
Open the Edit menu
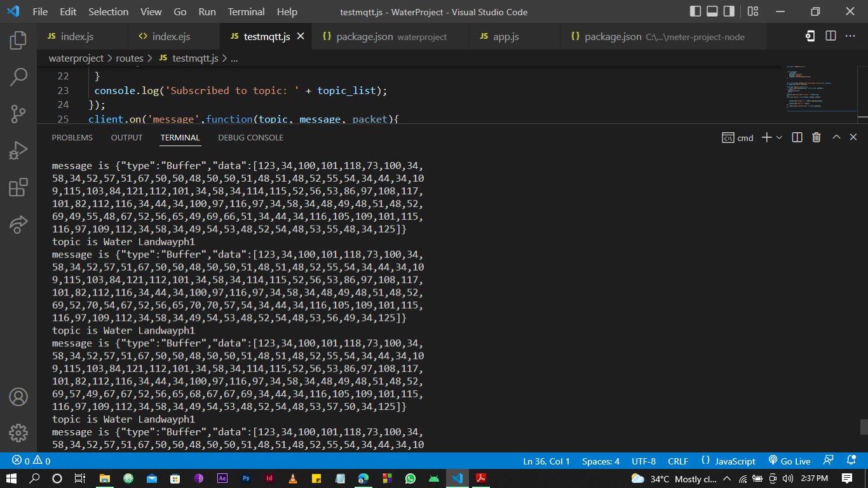[68, 11]
